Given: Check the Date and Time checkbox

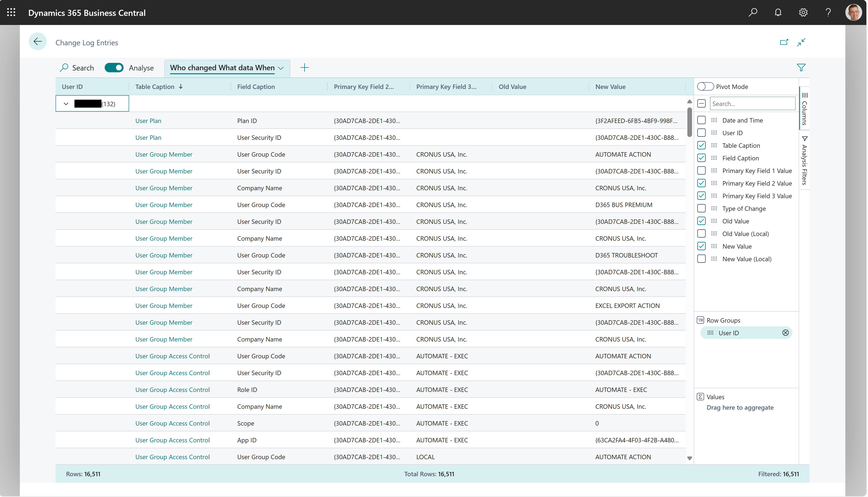Looking at the screenshot, I should (702, 120).
